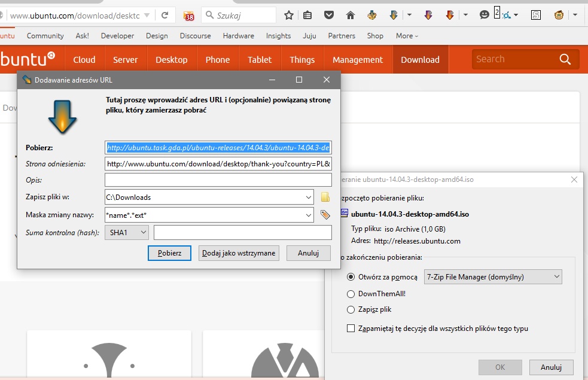Viewport: 588px width, 380px height.
Task: Reload the page with refresh icon
Action: [x=164, y=16]
